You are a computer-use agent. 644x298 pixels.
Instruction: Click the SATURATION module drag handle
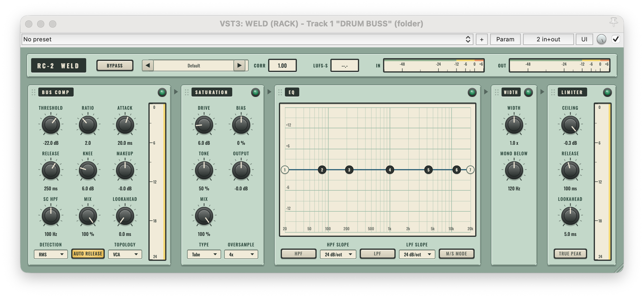coord(187,93)
